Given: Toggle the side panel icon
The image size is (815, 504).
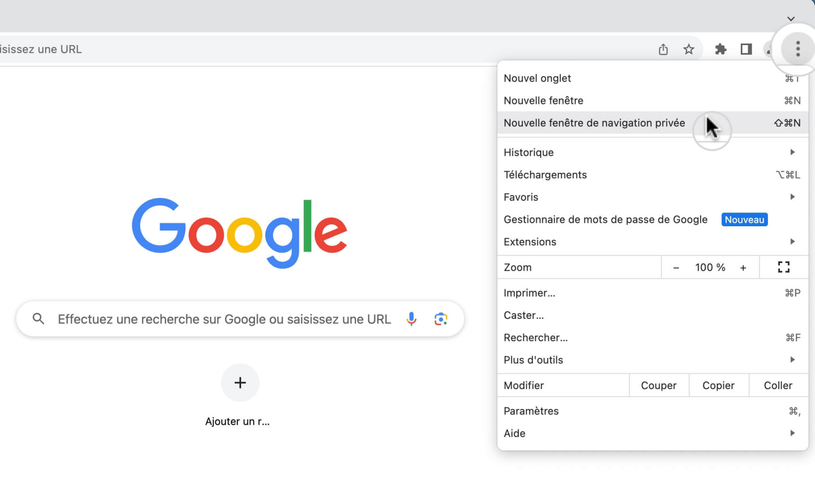Looking at the screenshot, I should click(x=746, y=49).
